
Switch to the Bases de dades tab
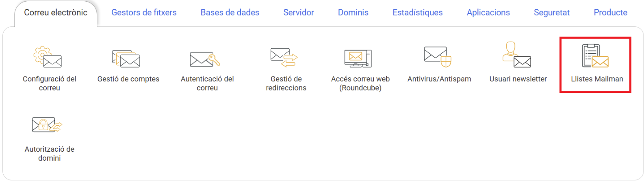[230, 13]
